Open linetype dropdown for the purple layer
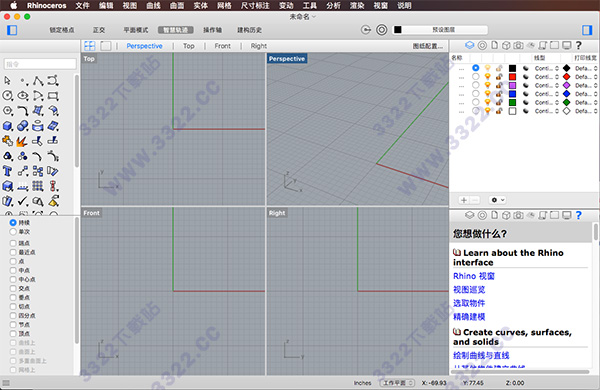Screen dimensions: 600x390 [547, 85]
